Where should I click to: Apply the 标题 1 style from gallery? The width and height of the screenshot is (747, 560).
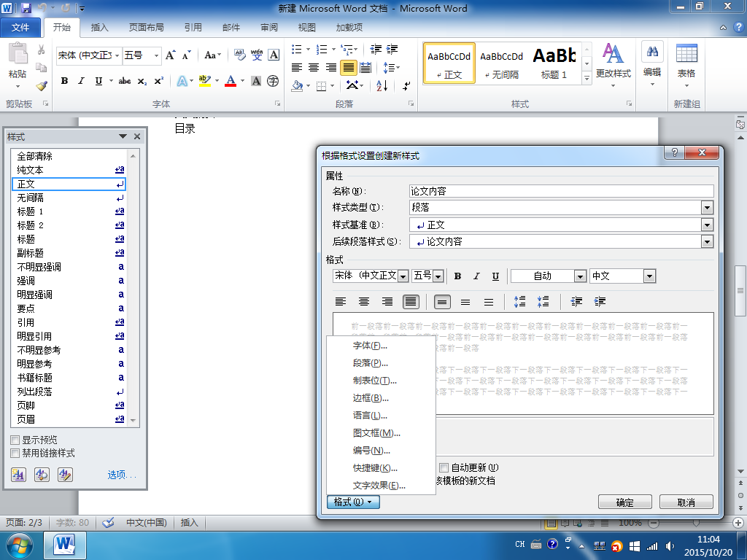pos(554,63)
